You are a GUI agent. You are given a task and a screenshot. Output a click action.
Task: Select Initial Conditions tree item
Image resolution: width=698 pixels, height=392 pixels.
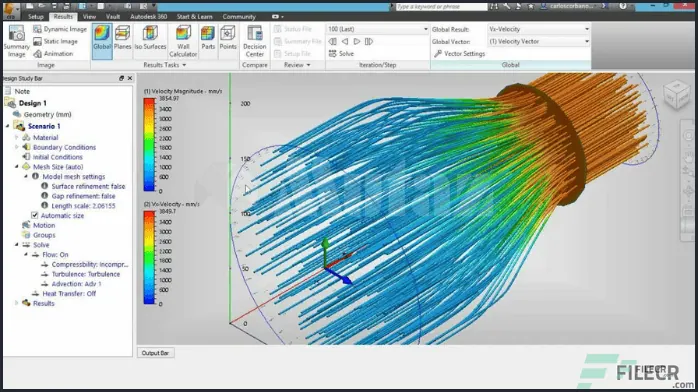57,157
